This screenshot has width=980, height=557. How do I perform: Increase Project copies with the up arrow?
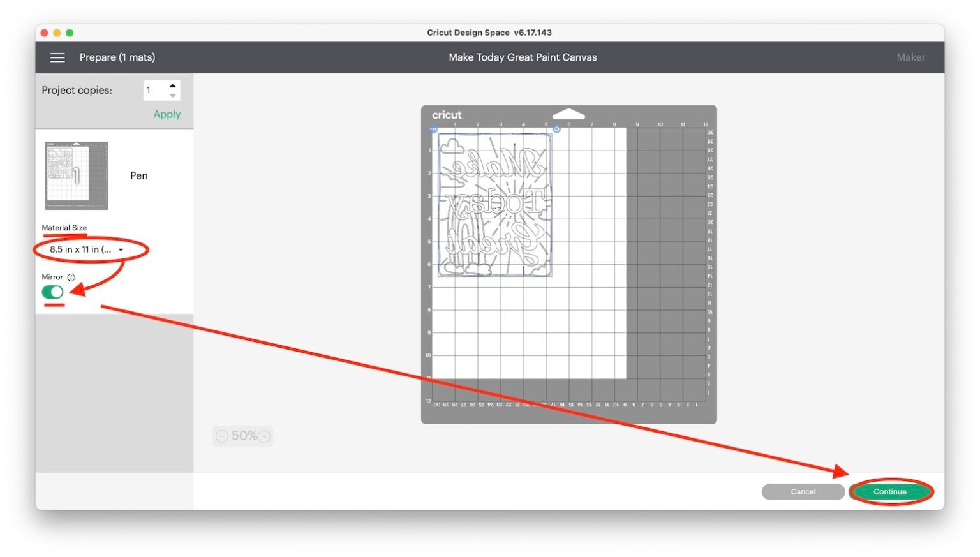(x=172, y=86)
